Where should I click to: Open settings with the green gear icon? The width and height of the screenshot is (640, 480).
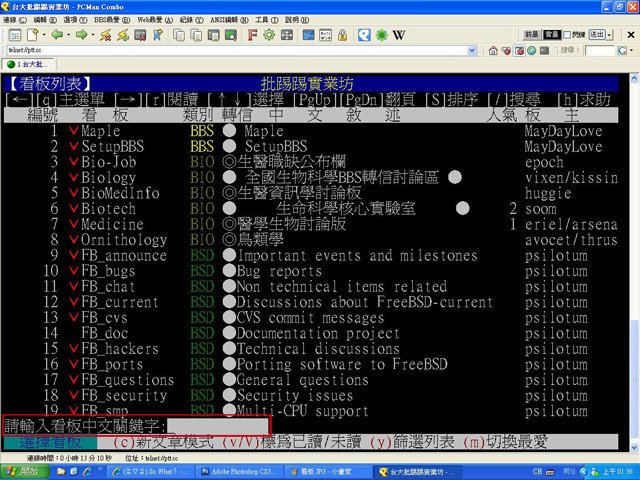pos(269,35)
